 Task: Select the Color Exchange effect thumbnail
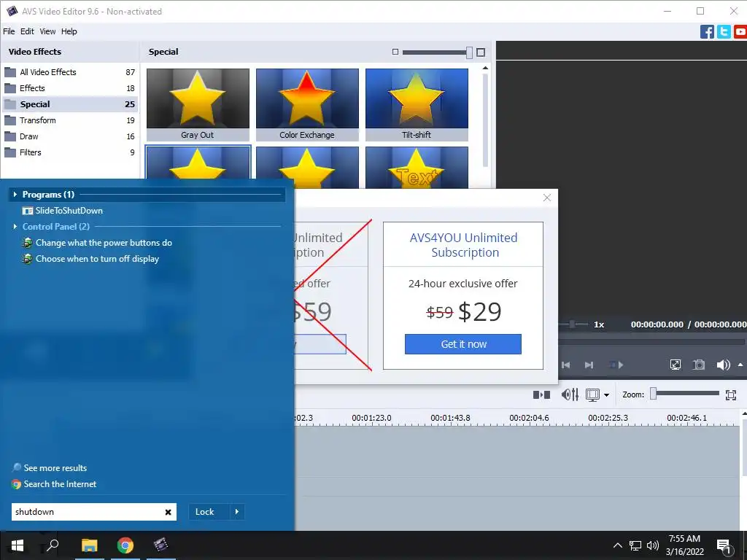pyautogui.click(x=307, y=105)
